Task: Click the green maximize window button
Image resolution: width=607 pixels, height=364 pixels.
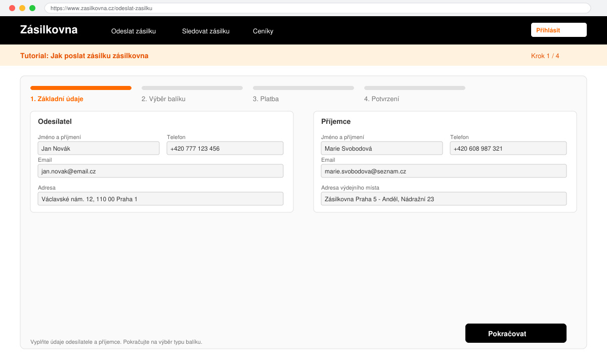Action: coord(32,8)
